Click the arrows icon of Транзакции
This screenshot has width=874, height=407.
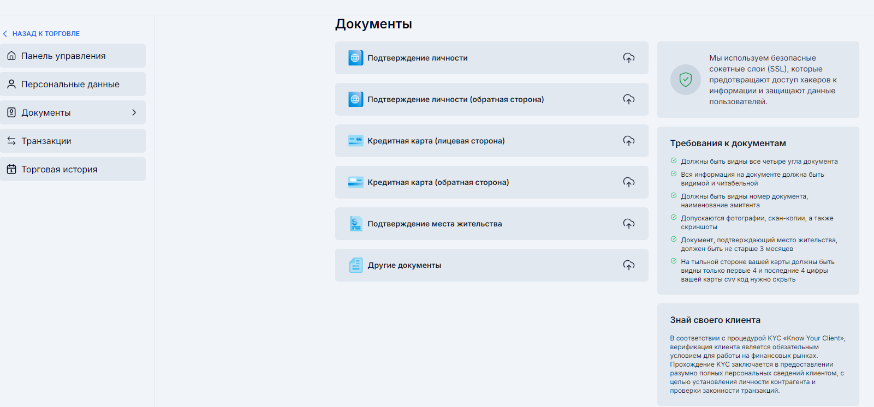click(11, 141)
